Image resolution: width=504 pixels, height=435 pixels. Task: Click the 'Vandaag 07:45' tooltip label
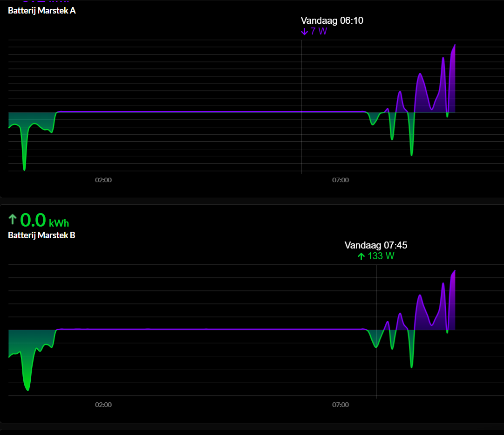pyautogui.click(x=376, y=245)
